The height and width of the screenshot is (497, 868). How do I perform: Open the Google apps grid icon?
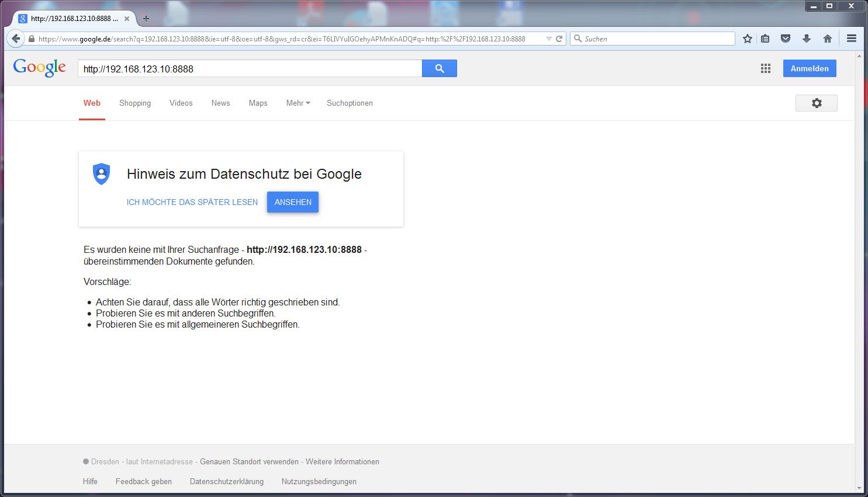coord(766,68)
